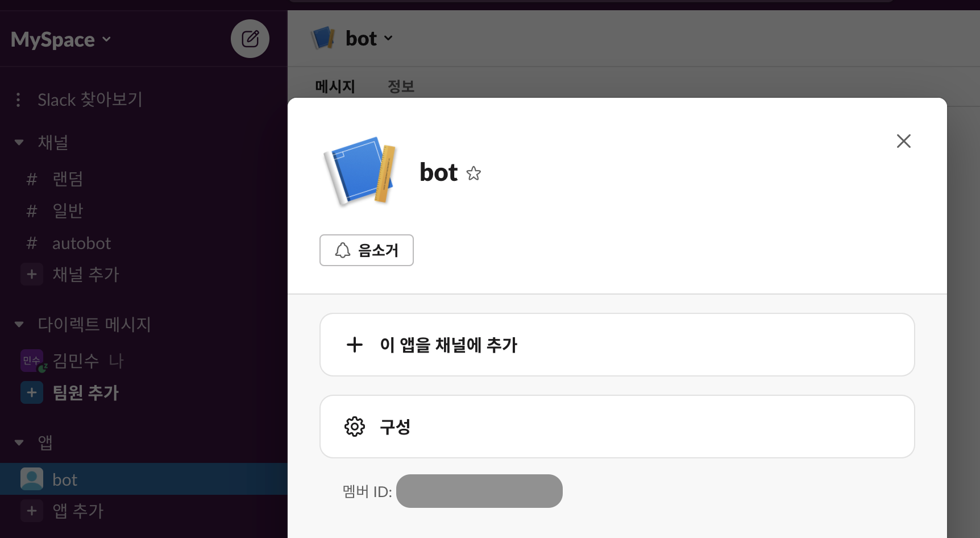
Task: Click the compose new message icon
Action: (250, 39)
